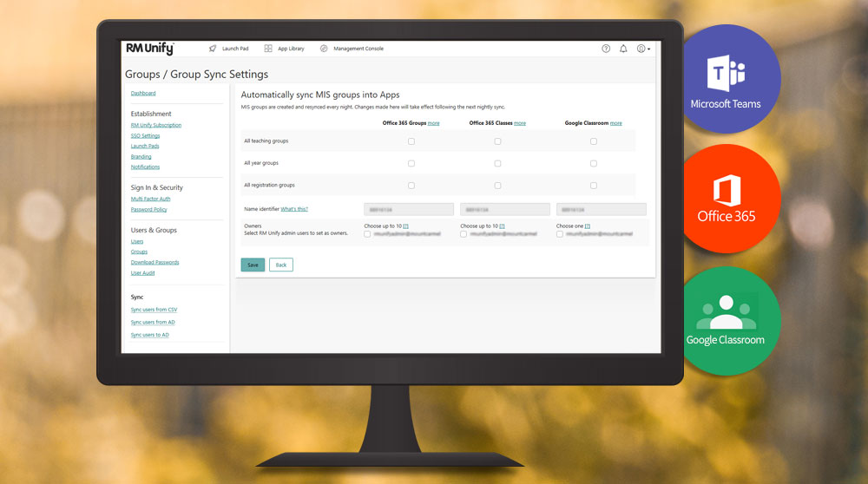Enable All registration groups for Office 365 Classes
The height and width of the screenshot is (484, 868).
497,186
